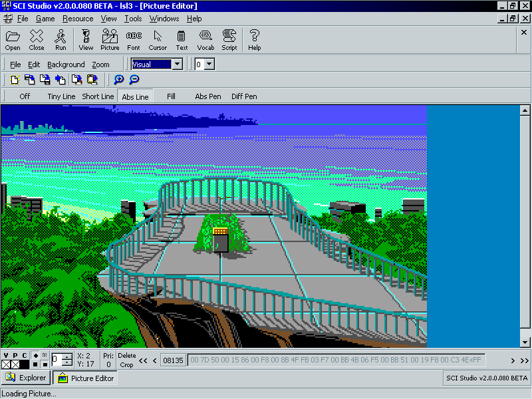Switch drawing mode to Off

[x=25, y=96]
